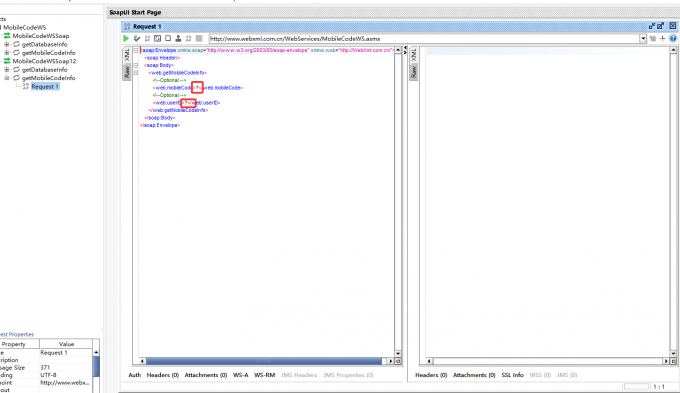The width and height of the screenshot is (680, 393).
Task: Open request Headers (0) tab
Action: pyautogui.click(x=163, y=375)
